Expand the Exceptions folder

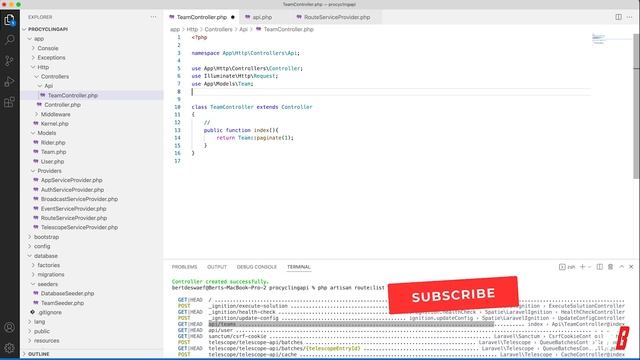point(51,58)
